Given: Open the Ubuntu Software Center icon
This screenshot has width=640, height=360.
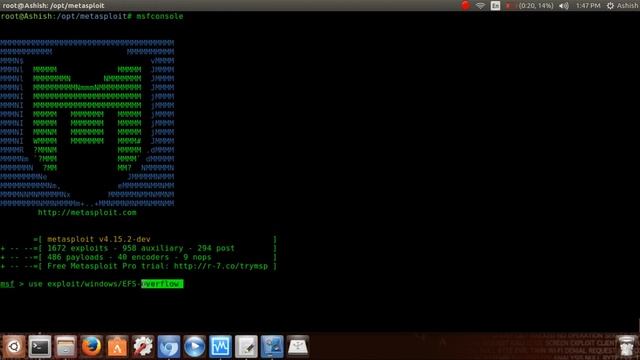Looking at the screenshot, I should pyautogui.click(x=117, y=347).
